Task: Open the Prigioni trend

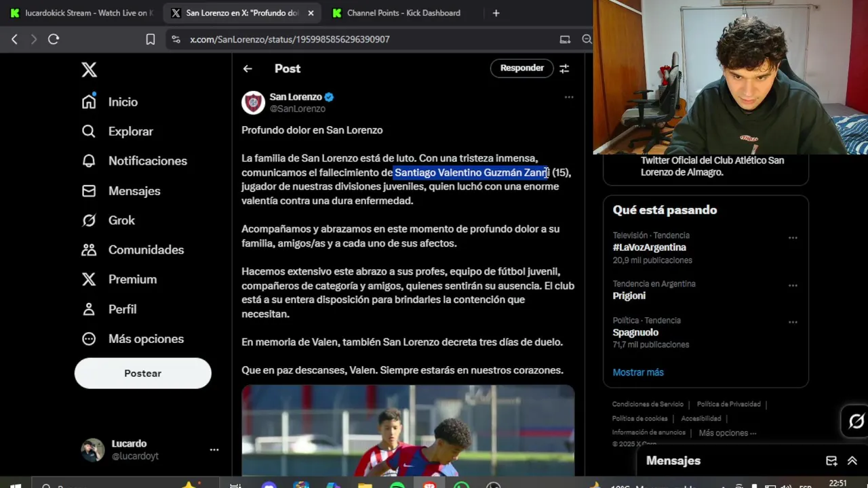Action: pyautogui.click(x=629, y=296)
